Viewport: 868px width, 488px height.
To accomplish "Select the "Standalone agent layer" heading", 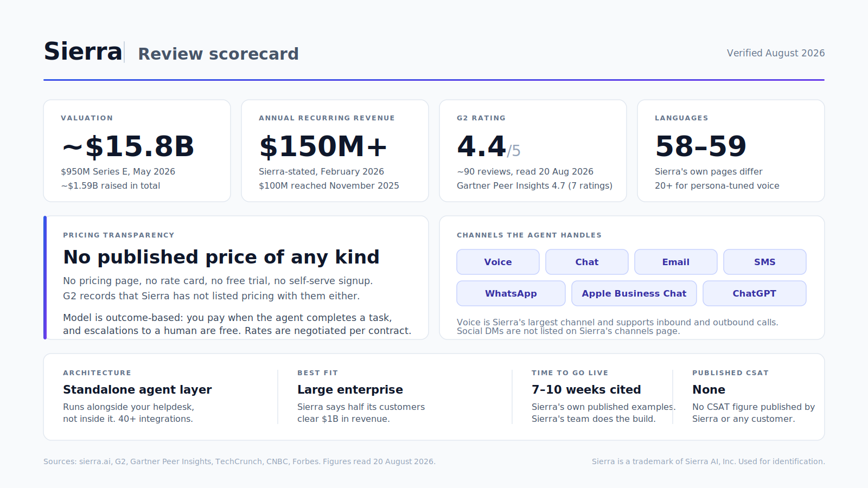I will point(137,390).
